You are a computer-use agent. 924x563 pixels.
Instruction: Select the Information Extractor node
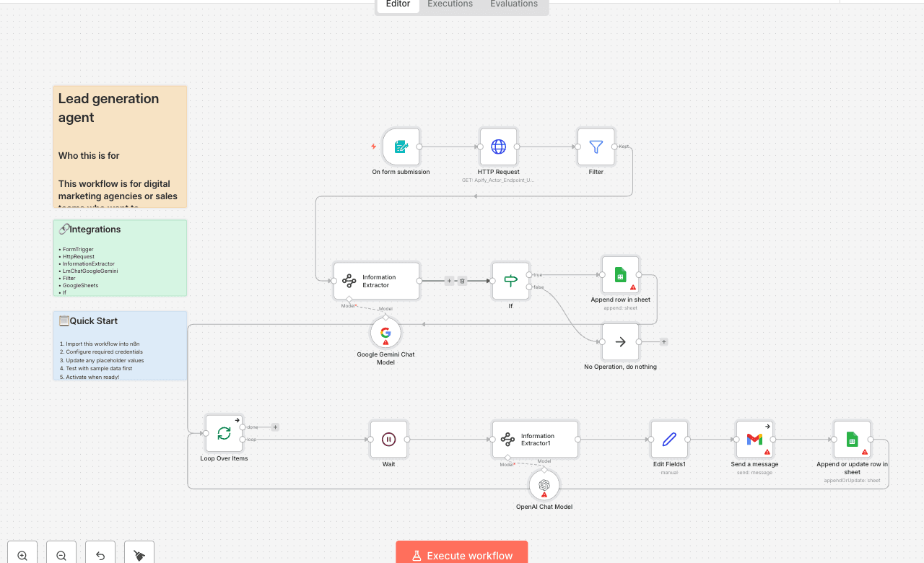pos(376,281)
